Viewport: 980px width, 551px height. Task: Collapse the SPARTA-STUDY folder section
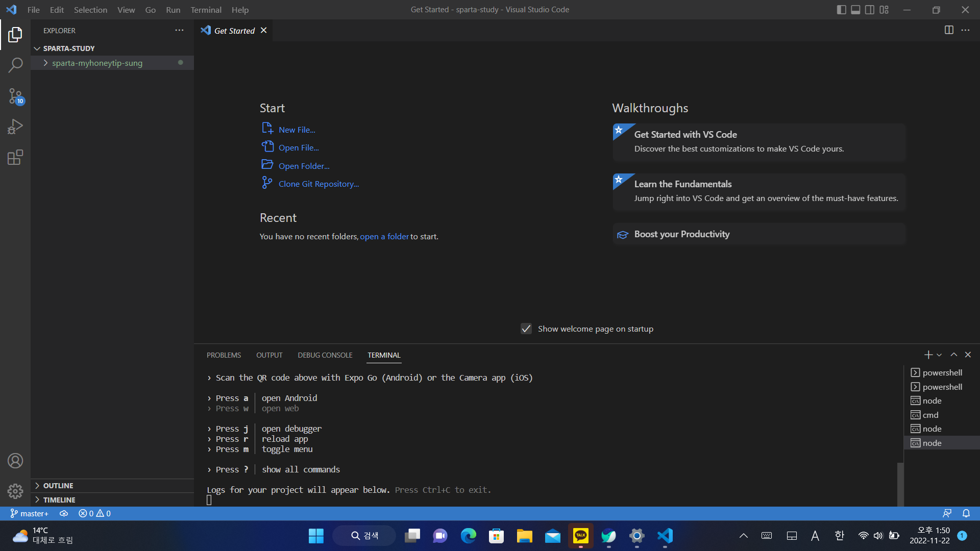pyautogui.click(x=112, y=48)
